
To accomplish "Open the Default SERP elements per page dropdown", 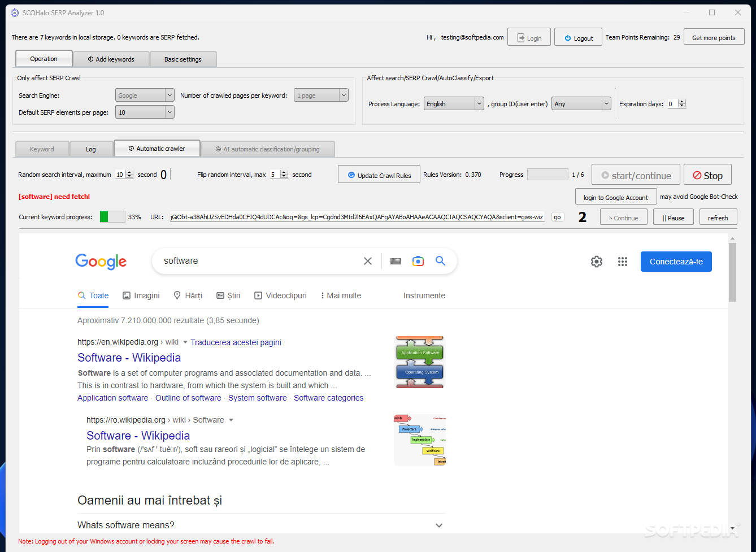I will [x=145, y=112].
